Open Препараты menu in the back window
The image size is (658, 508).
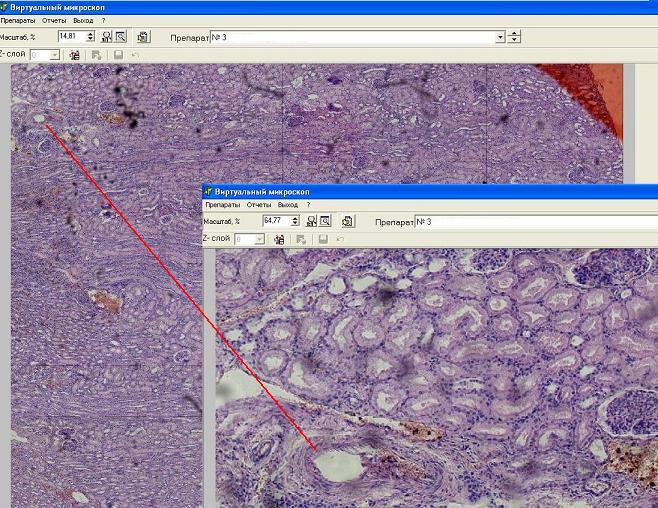[18, 20]
